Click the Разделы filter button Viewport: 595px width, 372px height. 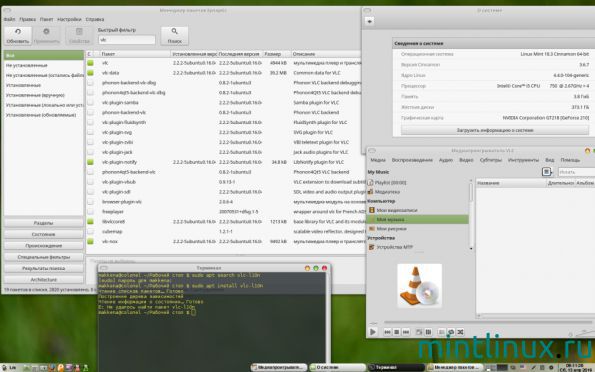point(44,223)
